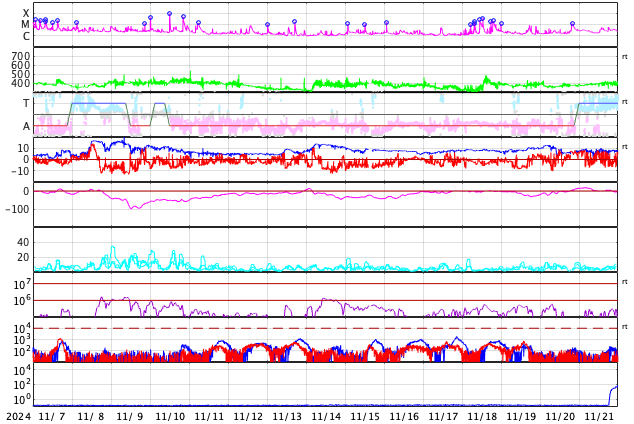The image size is (634, 424).
Task: Click the 10^7 axis label
Action: [x=22, y=284]
